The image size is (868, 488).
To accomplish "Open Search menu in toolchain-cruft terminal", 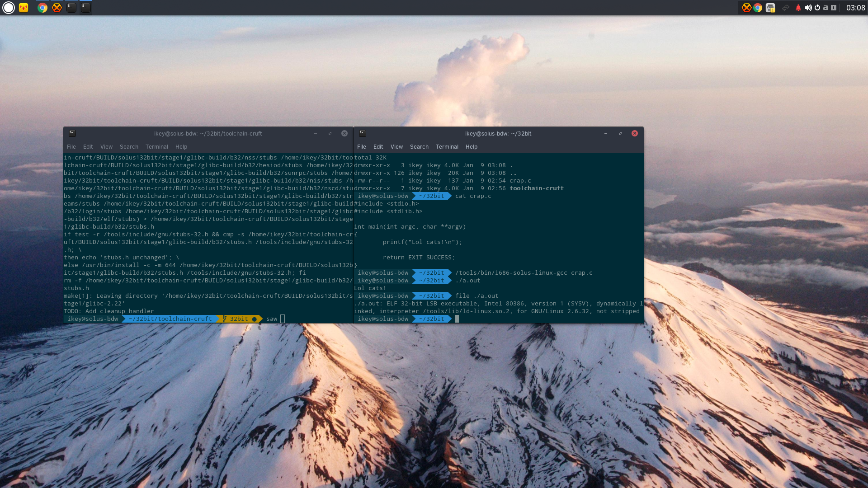I will [129, 147].
